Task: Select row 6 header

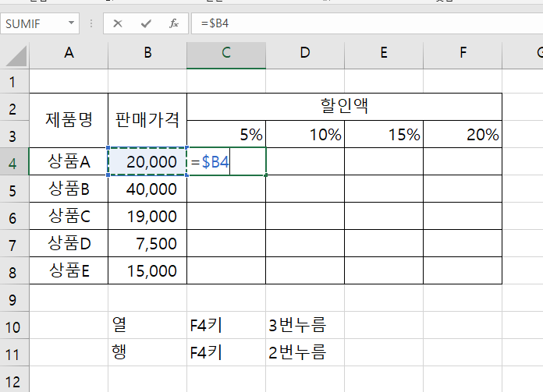Action: coord(14,217)
